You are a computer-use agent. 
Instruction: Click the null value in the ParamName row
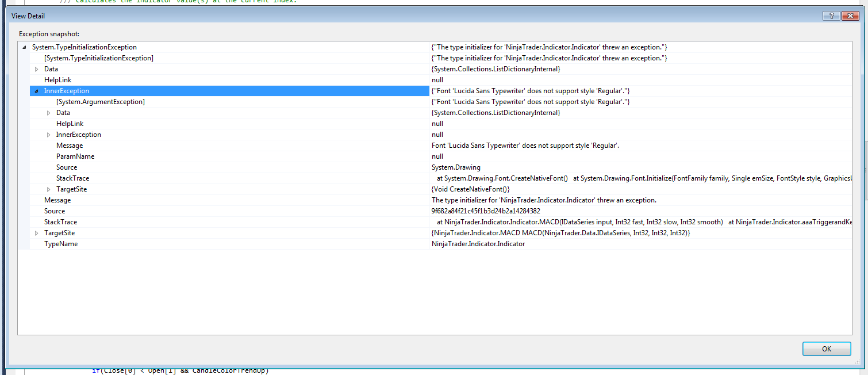437,156
